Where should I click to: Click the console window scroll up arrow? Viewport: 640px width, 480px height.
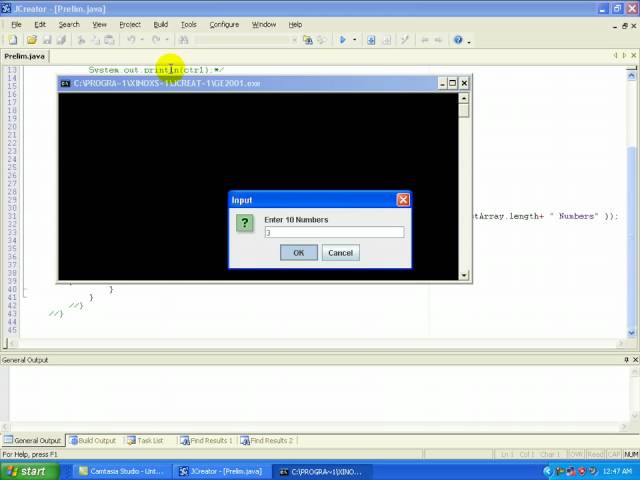tap(464, 98)
